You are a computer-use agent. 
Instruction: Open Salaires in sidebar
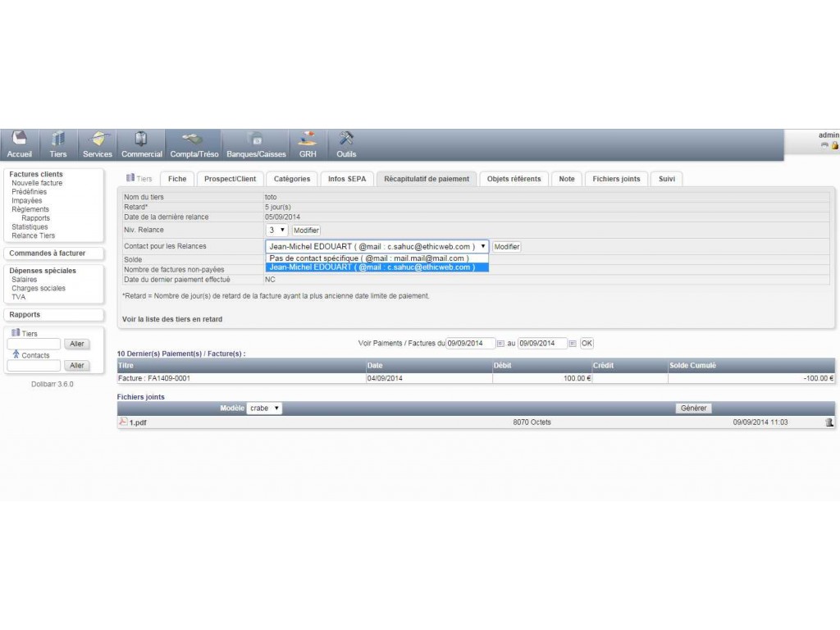pos(24,280)
